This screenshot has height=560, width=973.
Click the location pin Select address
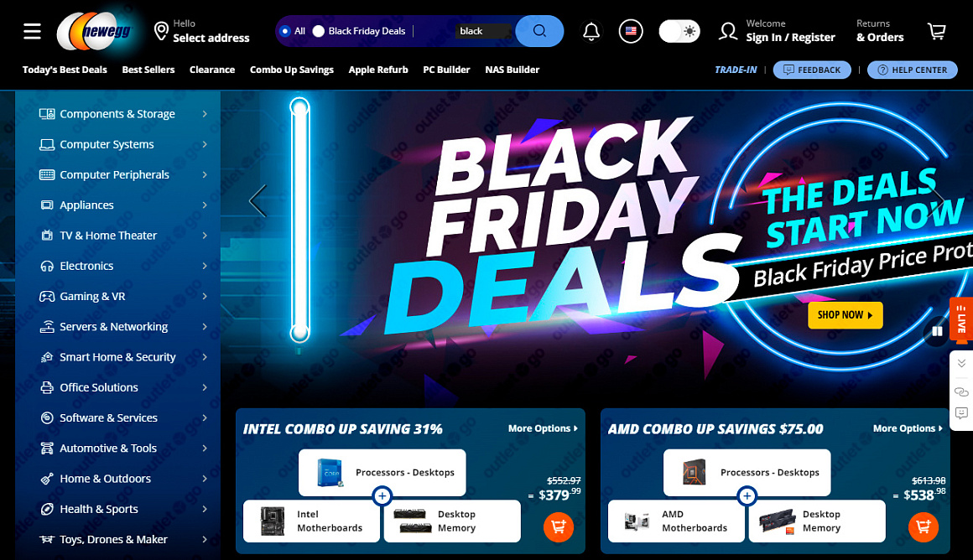coord(202,31)
